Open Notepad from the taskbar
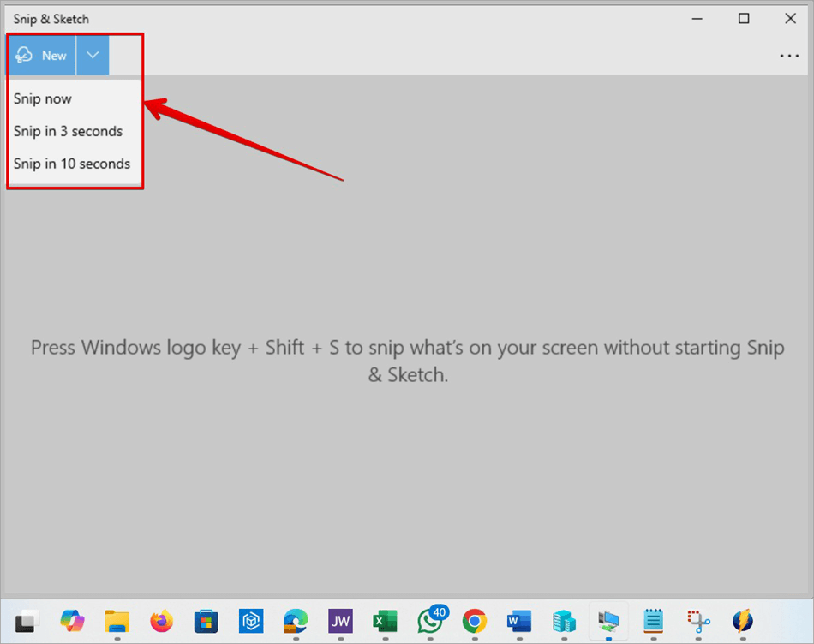 (x=654, y=621)
